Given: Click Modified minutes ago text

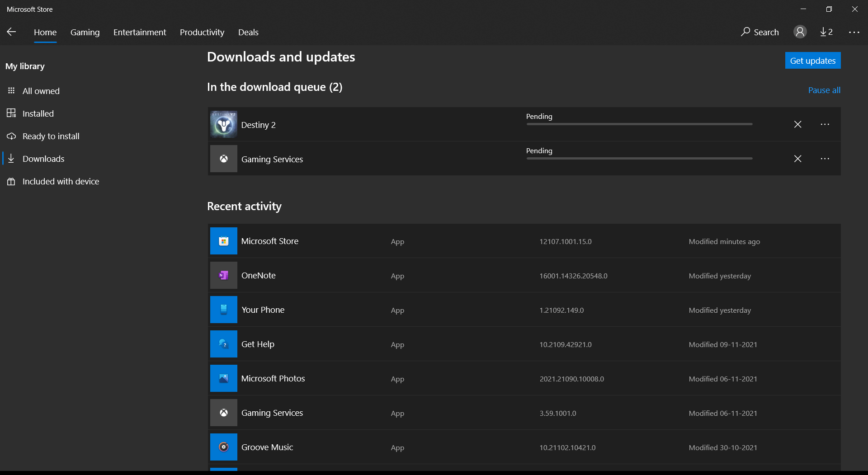Looking at the screenshot, I should click(724, 241).
